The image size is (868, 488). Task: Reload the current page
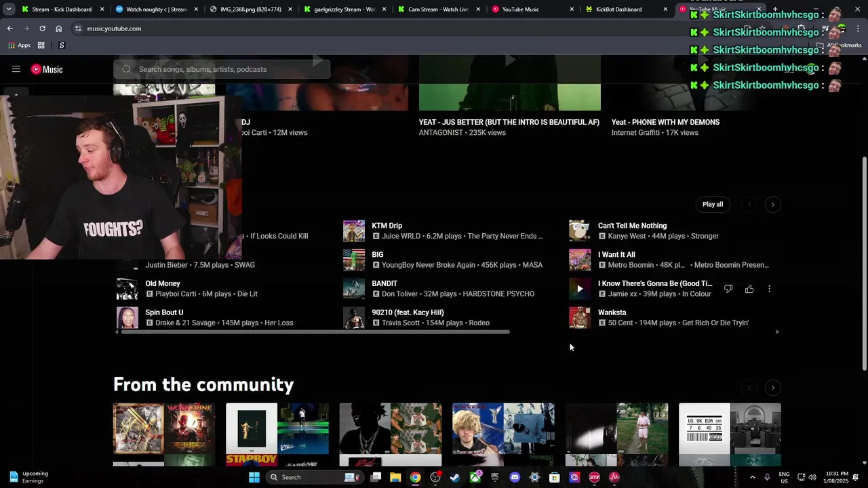click(42, 28)
